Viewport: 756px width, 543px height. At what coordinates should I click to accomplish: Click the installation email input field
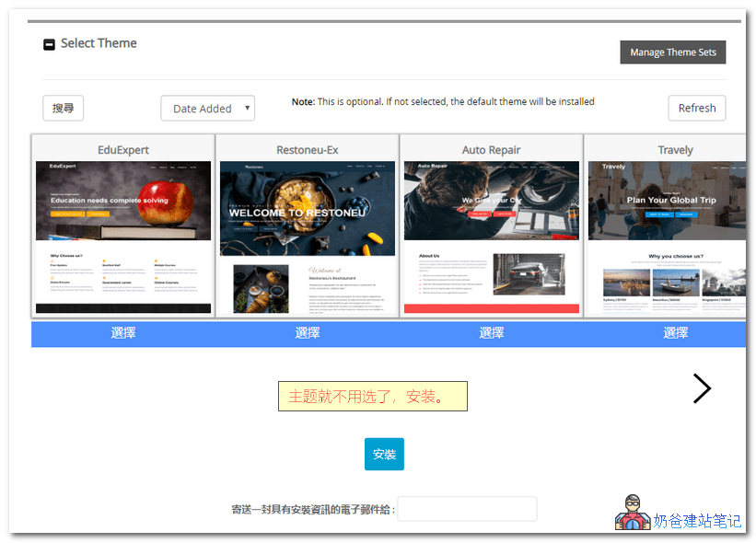(468, 508)
